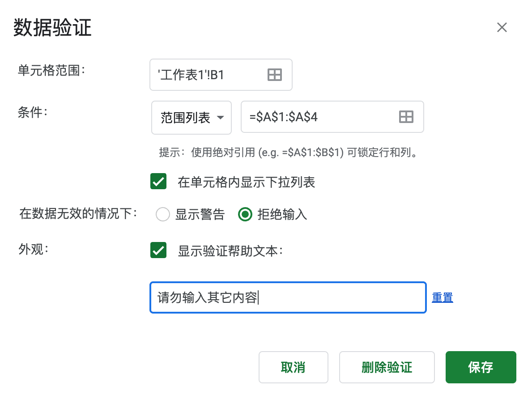Close the 数据验证 dialog with X
Image resolution: width=532 pixels, height=399 pixels.
pyautogui.click(x=502, y=27)
